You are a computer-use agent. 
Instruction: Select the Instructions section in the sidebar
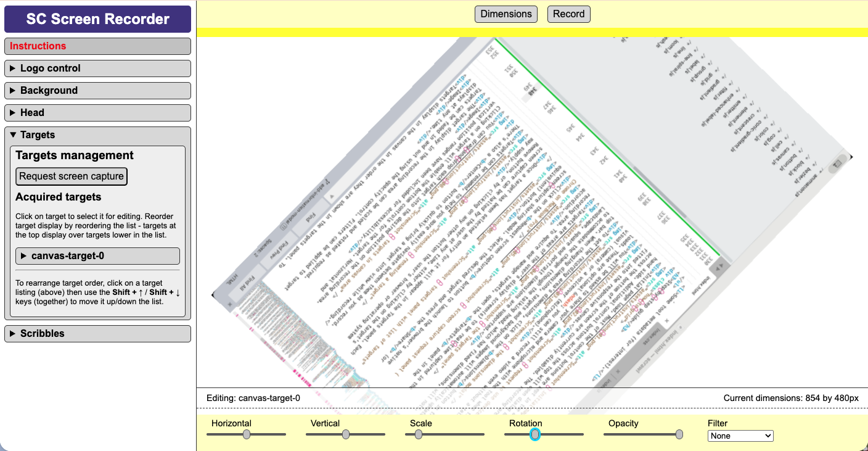[x=97, y=46]
